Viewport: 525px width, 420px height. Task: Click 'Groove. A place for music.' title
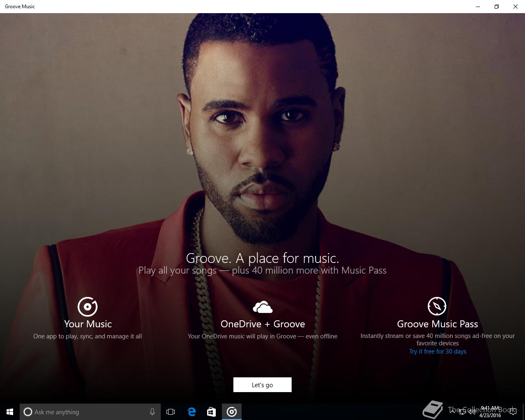262,258
